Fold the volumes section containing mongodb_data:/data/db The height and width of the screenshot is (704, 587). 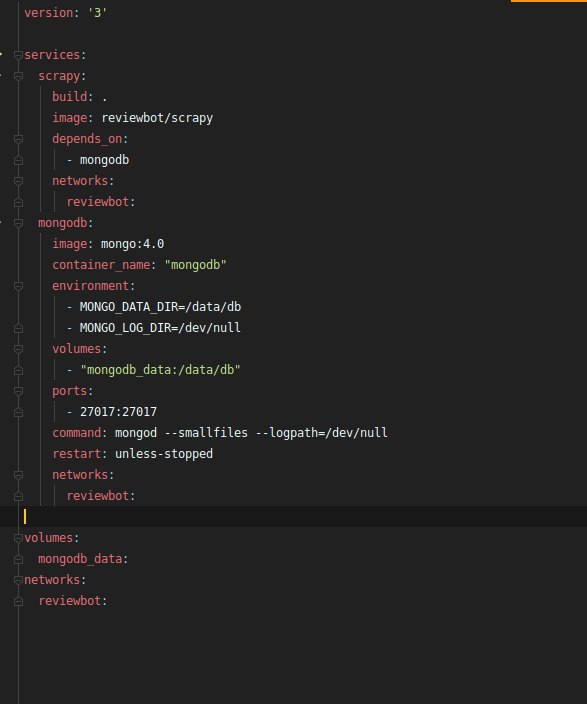pyautogui.click(x=18, y=349)
